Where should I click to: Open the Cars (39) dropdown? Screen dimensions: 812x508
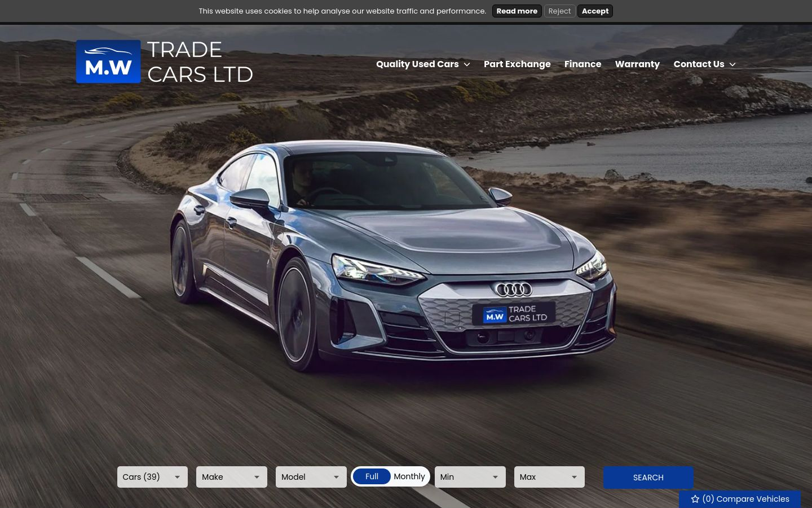pos(152,477)
